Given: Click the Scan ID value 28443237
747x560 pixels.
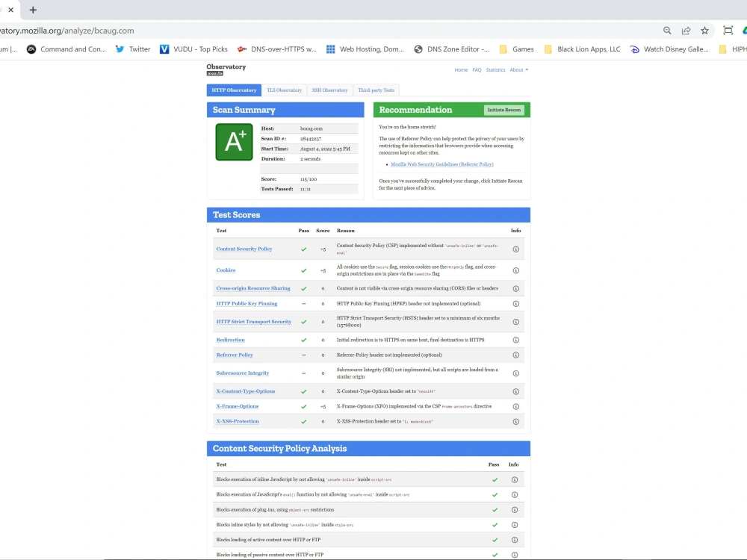Looking at the screenshot, I should pos(311,139).
